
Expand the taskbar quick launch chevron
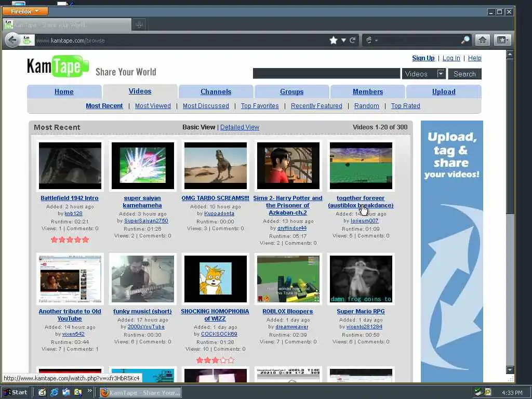coord(89,391)
